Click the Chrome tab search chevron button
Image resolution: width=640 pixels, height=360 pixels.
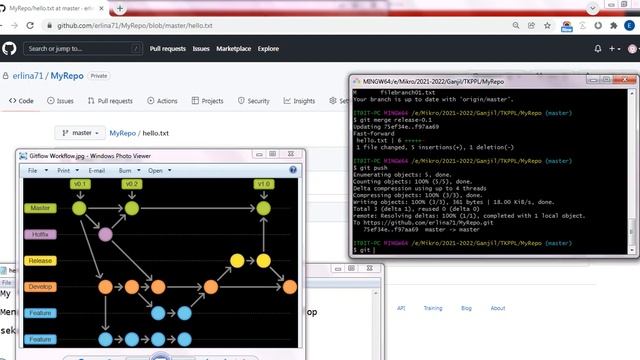[x=593, y=8]
